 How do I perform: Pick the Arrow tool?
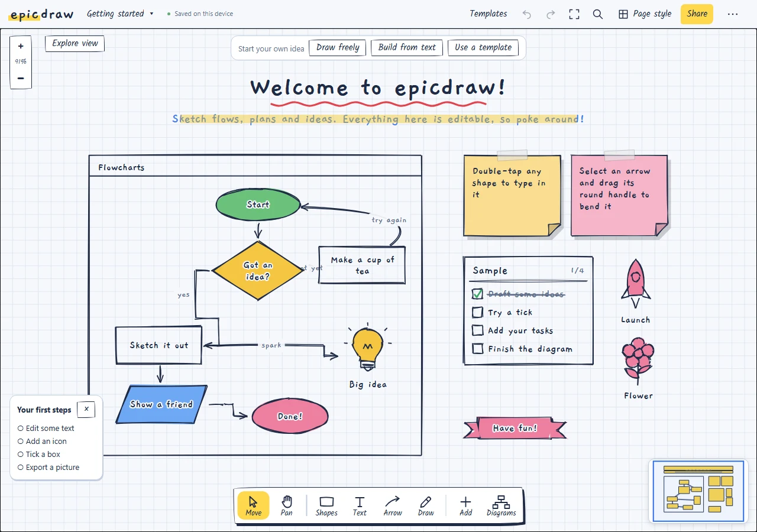(393, 506)
